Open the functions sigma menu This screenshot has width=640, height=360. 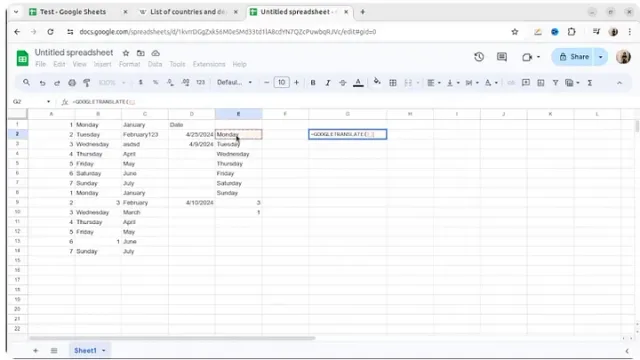589,83
